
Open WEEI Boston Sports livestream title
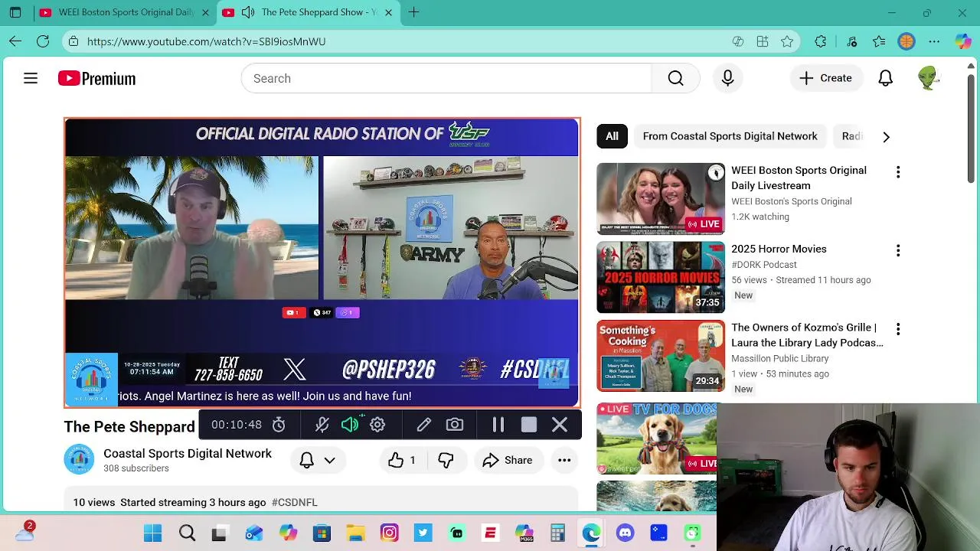coord(799,178)
